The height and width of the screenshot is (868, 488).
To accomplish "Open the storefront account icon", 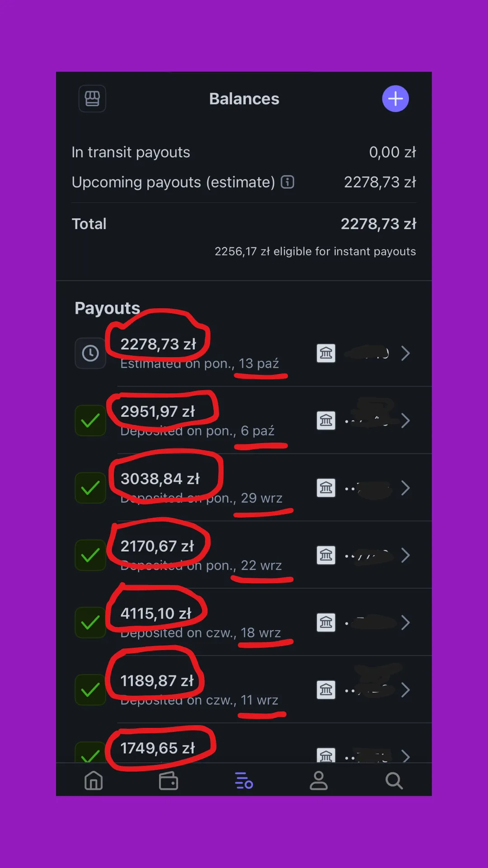I will click(x=92, y=99).
